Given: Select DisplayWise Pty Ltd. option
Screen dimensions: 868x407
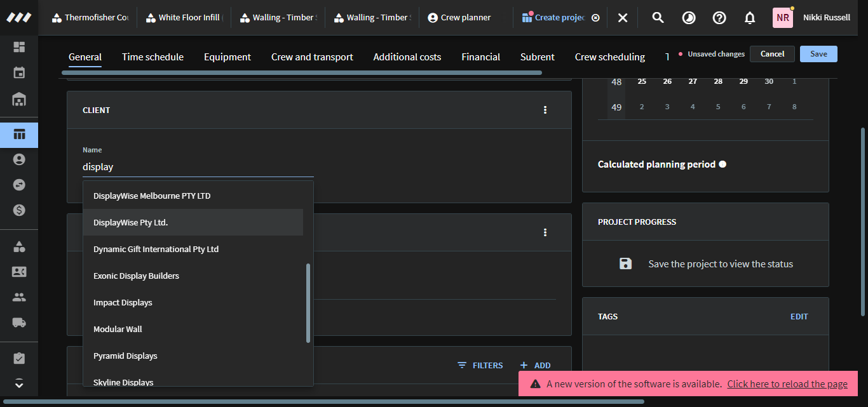Looking at the screenshot, I should coord(193,222).
